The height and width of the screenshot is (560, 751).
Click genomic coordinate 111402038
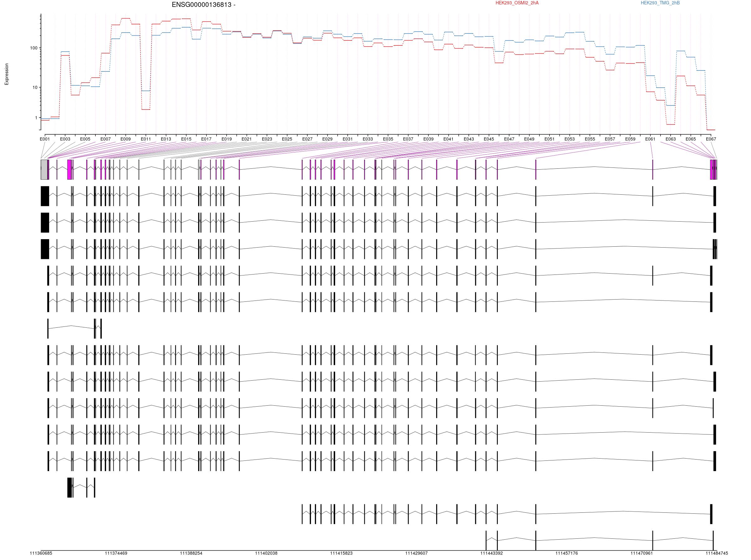pyautogui.click(x=266, y=553)
